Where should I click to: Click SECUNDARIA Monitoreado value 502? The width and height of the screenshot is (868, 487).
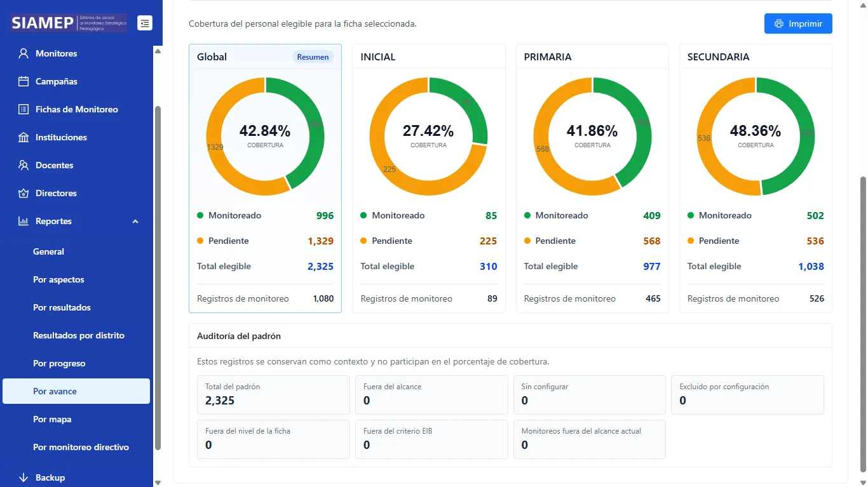(815, 215)
